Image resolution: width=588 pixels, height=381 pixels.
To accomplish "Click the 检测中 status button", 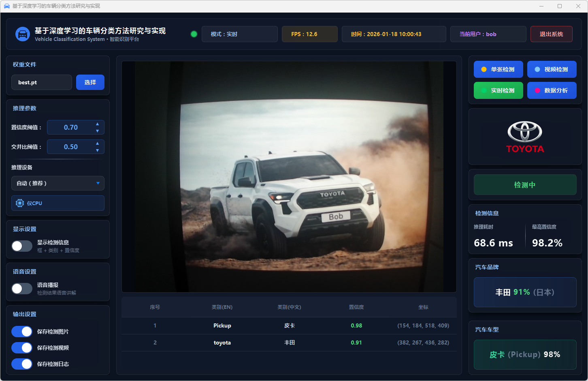I will pos(525,185).
